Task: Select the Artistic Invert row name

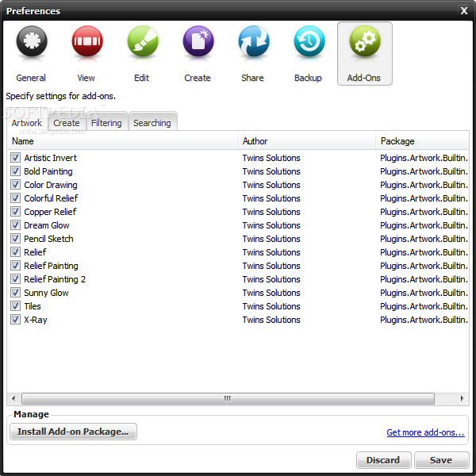Action: [x=51, y=158]
